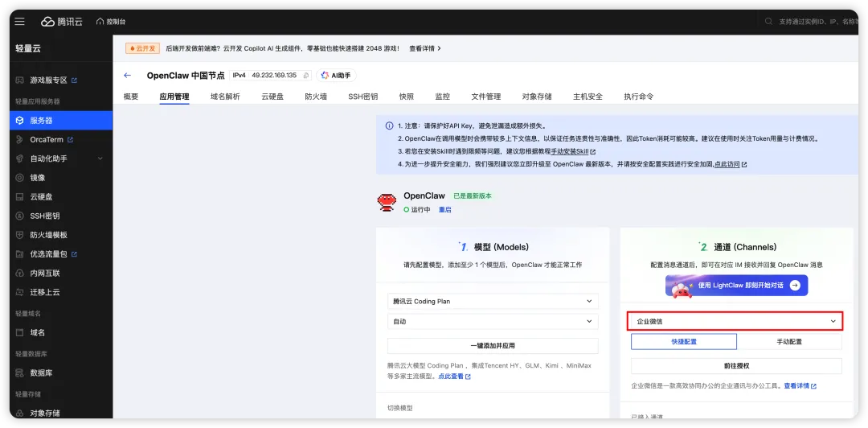Open 优选流量包 in the sidebar
The image size is (868, 428).
[49, 254]
